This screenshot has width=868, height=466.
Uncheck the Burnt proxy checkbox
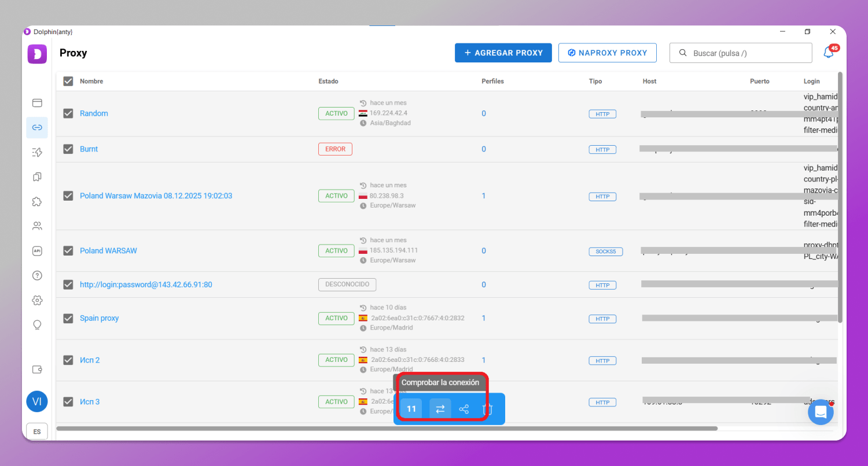coord(68,149)
